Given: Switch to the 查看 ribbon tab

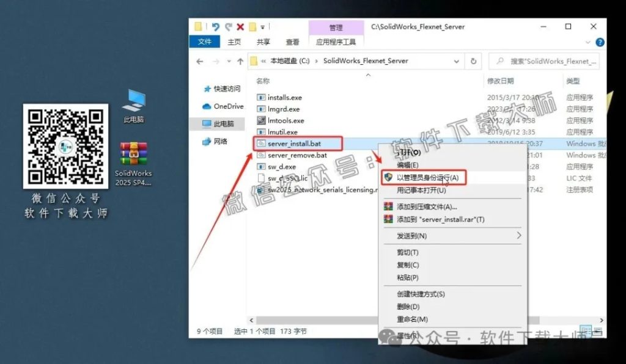Looking at the screenshot, I should (292, 42).
